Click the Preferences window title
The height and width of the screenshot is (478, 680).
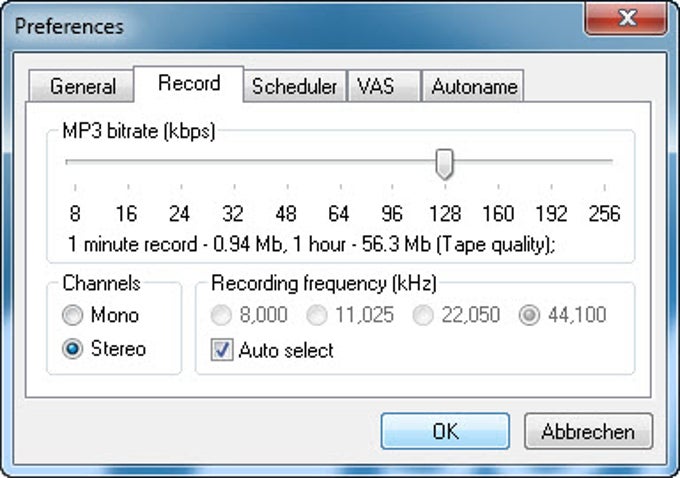tap(69, 26)
